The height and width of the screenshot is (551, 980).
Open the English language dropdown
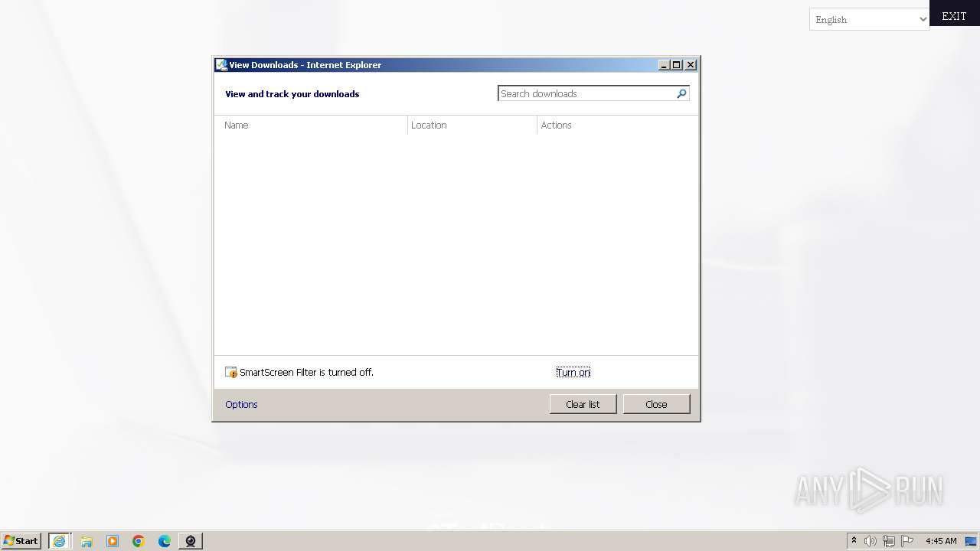tap(869, 19)
